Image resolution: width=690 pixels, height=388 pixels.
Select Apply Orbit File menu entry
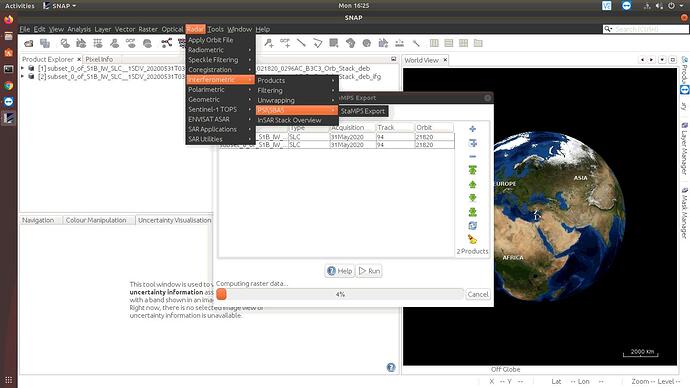pyautogui.click(x=220, y=40)
